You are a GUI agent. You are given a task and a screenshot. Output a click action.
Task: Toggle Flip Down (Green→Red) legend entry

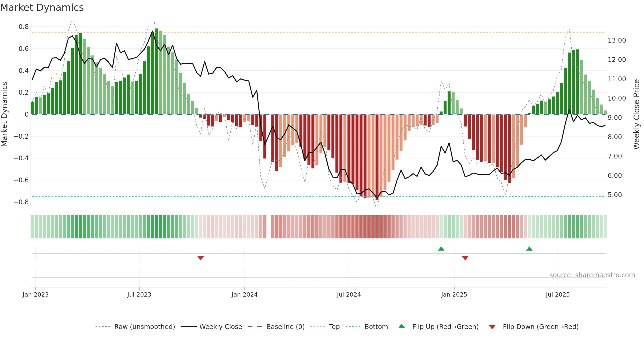click(534, 327)
